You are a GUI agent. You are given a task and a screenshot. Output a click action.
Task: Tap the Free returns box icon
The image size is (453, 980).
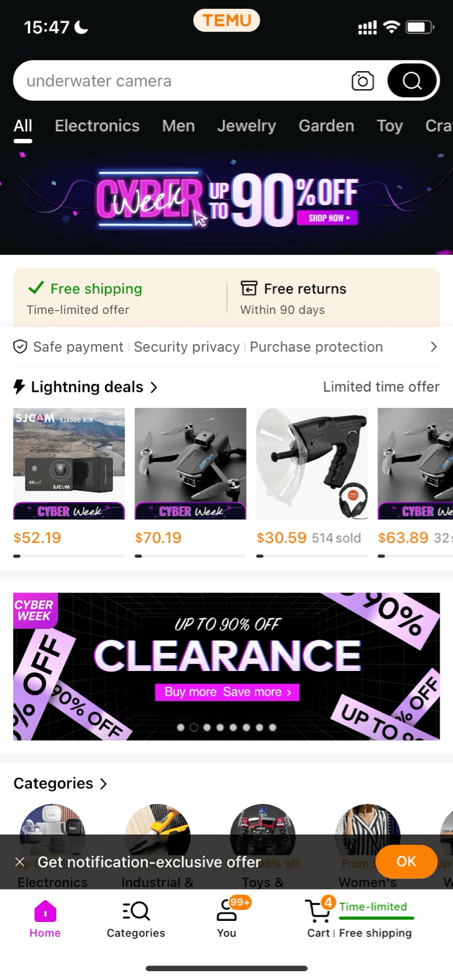249,288
